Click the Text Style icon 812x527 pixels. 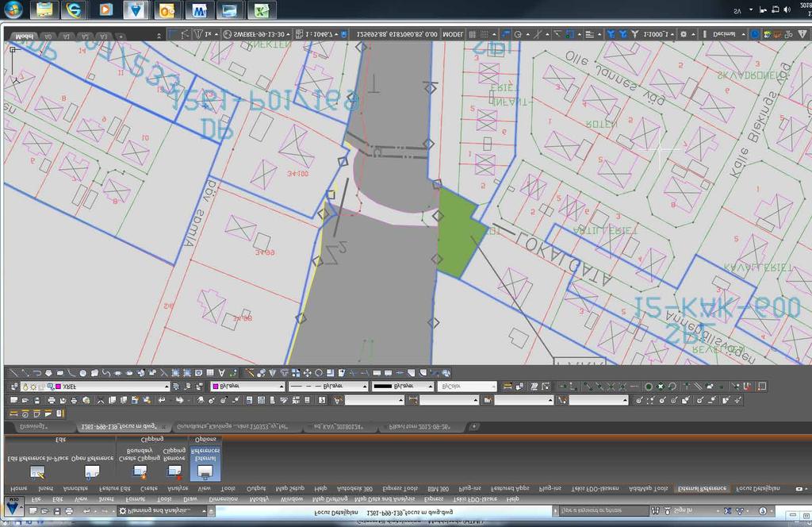tap(338, 400)
